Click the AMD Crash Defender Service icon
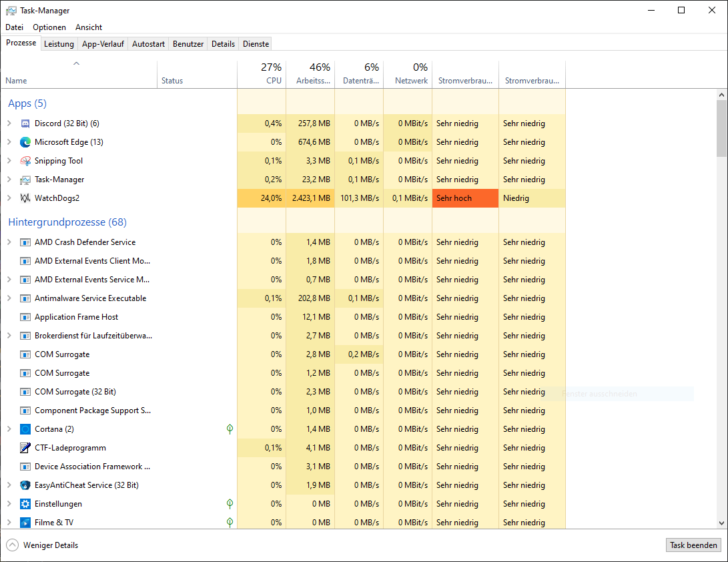 pos(25,242)
